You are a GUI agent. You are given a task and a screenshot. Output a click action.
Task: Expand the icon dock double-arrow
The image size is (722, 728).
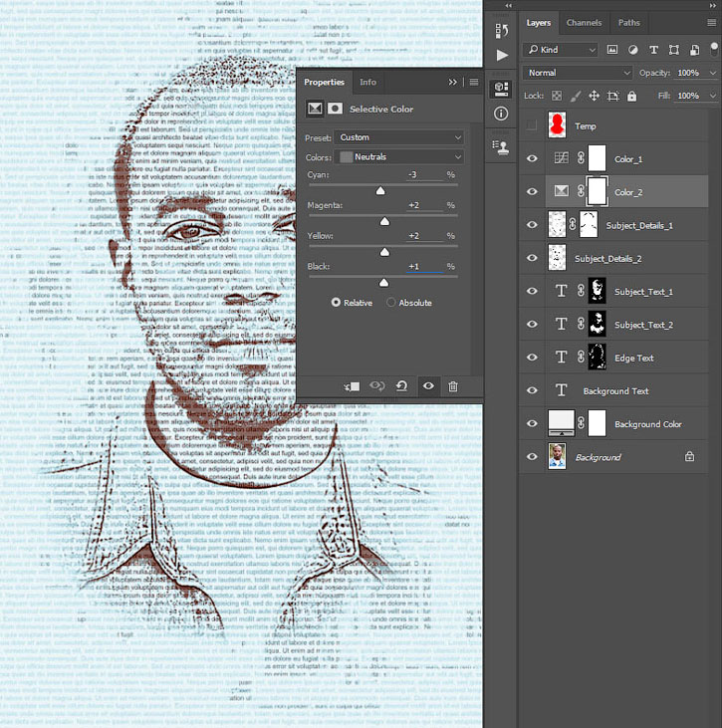click(509, 6)
